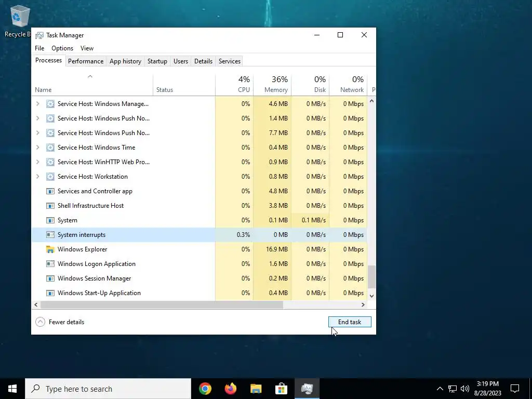Expand the Service Host: Windows Push No row with 1.4 MB
Screen dimensions: 532x399
[37, 118]
